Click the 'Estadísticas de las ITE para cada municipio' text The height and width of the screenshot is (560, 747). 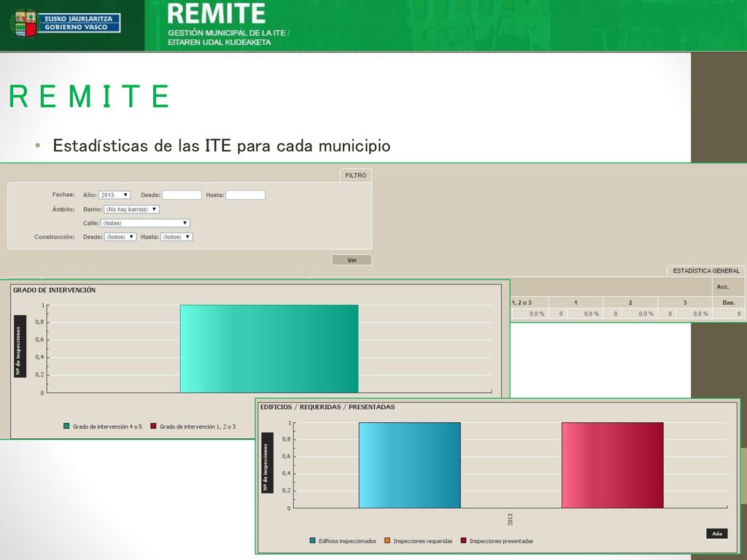222,146
